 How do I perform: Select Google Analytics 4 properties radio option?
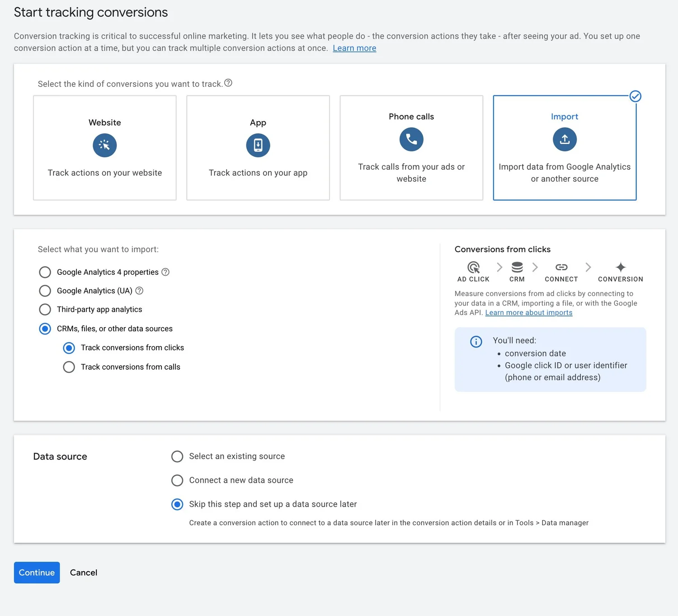(45, 272)
